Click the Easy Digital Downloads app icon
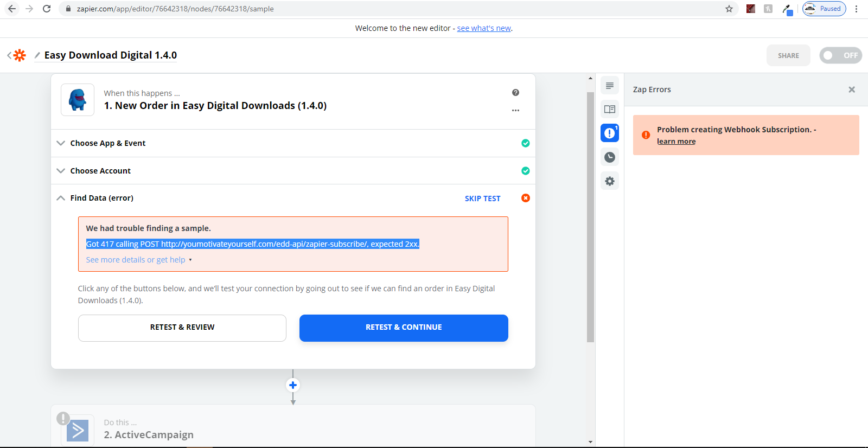Screen dimensions: 868x448 78,100
